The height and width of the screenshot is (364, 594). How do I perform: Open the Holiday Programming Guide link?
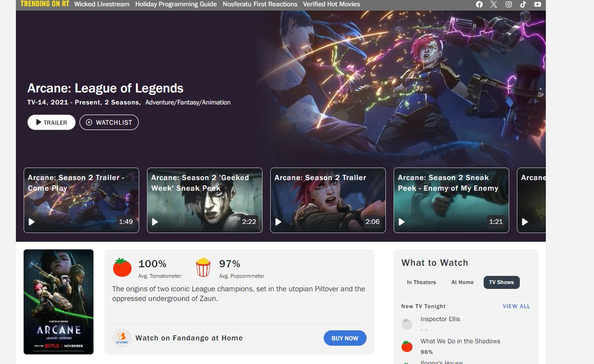coord(176,4)
